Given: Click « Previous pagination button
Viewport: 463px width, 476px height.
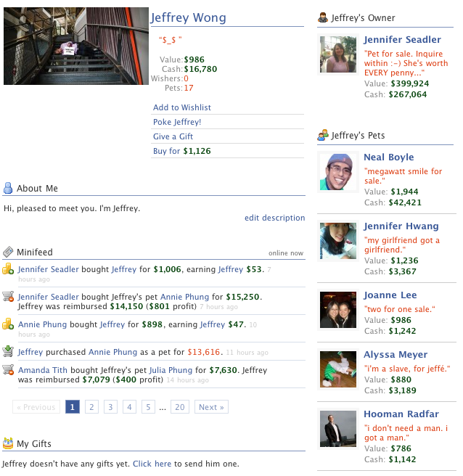Looking at the screenshot, I should click(x=36, y=407).
